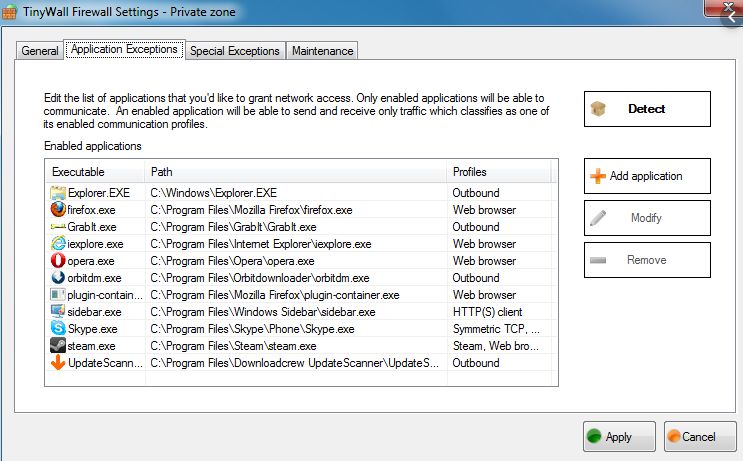
Task: Click the Detect button
Action: [647, 109]
